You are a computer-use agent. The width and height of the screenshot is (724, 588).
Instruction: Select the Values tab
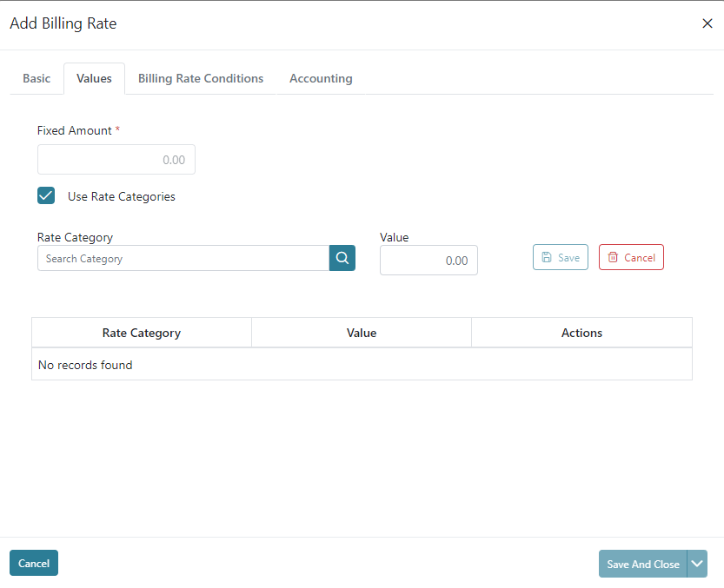click(x=94, y=78)
